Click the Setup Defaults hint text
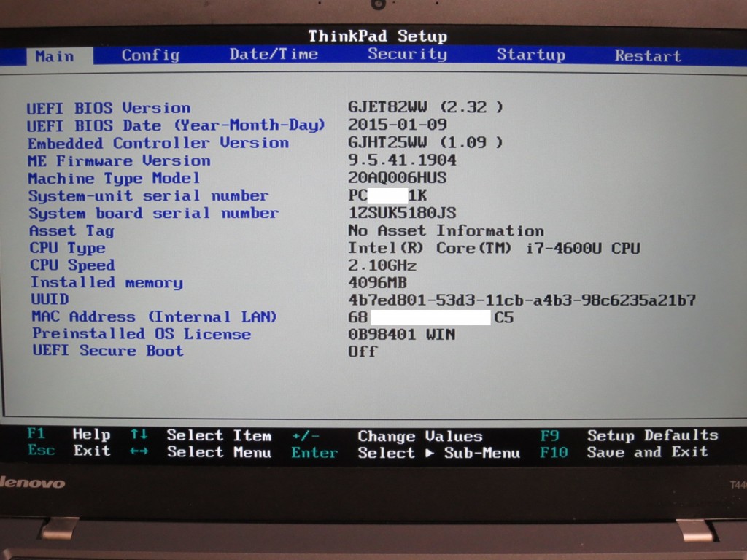The height and width of the screenshot is (560, 747). click(653, 435)
